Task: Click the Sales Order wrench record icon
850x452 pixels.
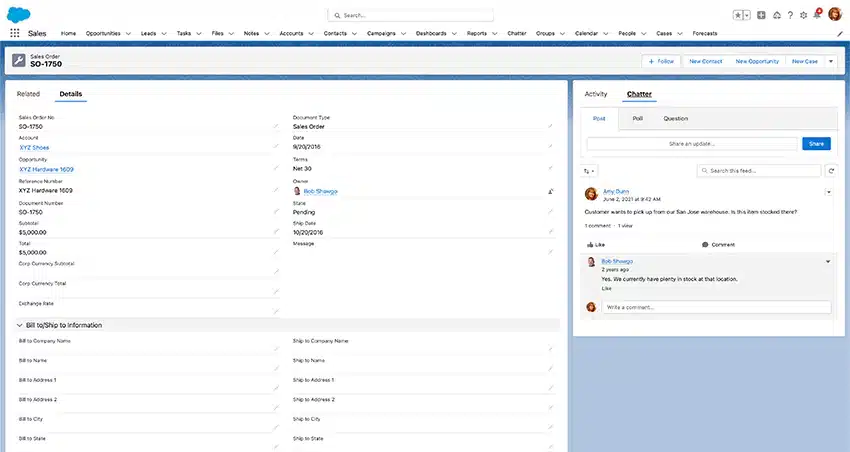Action: tap(19, 60)
